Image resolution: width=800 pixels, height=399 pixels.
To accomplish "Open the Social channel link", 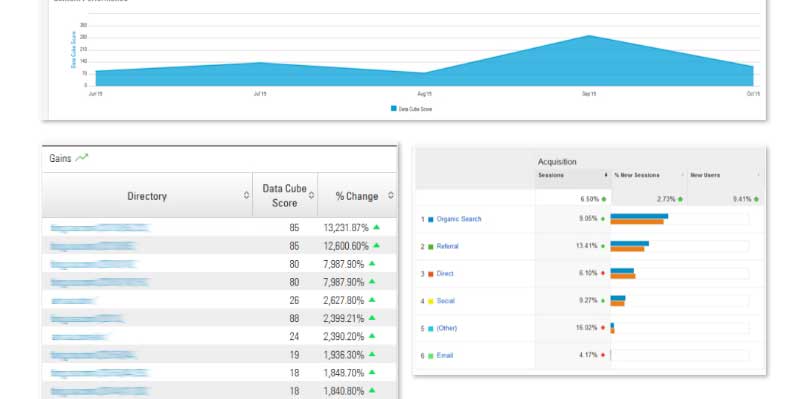I will 445,301.
